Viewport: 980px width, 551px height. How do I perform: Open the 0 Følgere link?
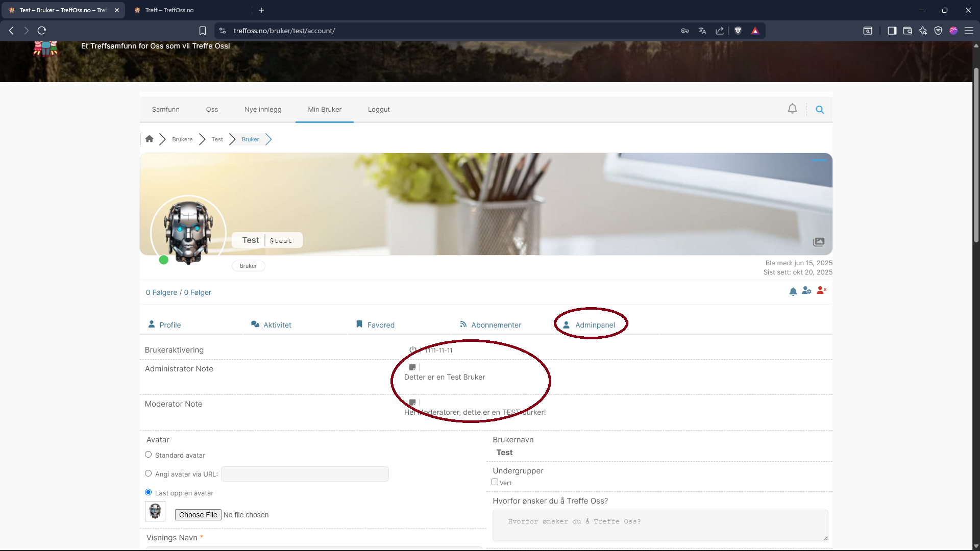tap(161, 292)
